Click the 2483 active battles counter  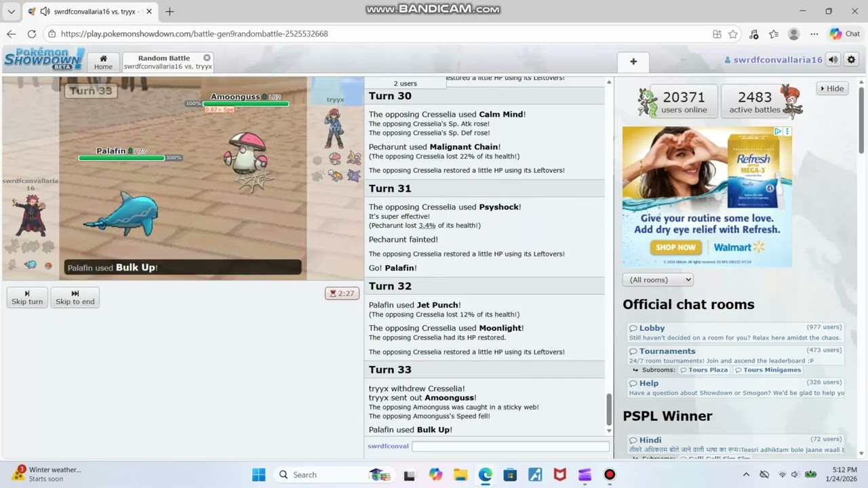754,102
